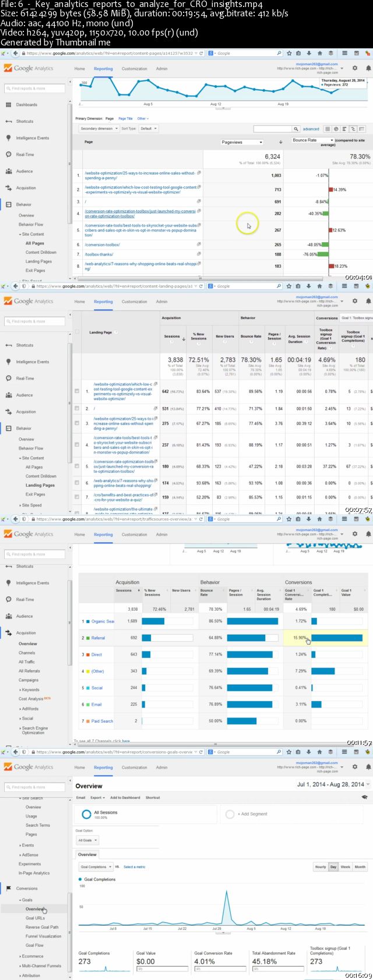Viewport: 373px width, 980px height.
Task: Click the table search magnifier icon
Action: pos(296,129)
